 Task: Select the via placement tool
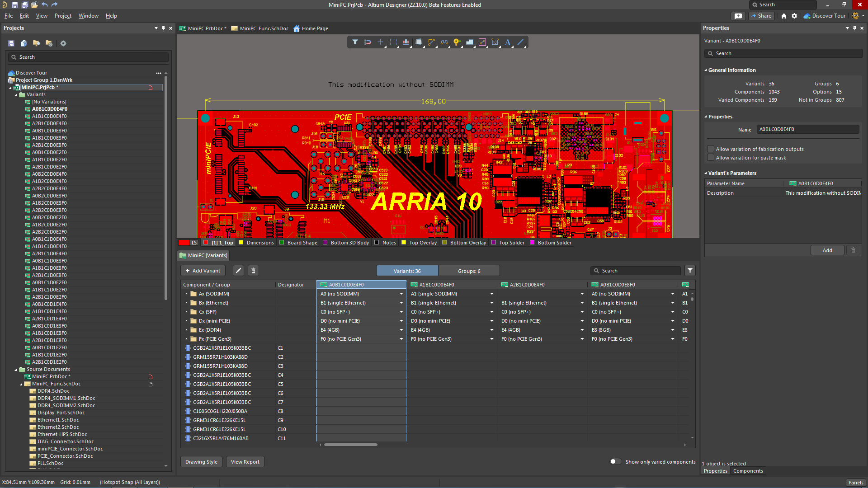coord(457,42)
